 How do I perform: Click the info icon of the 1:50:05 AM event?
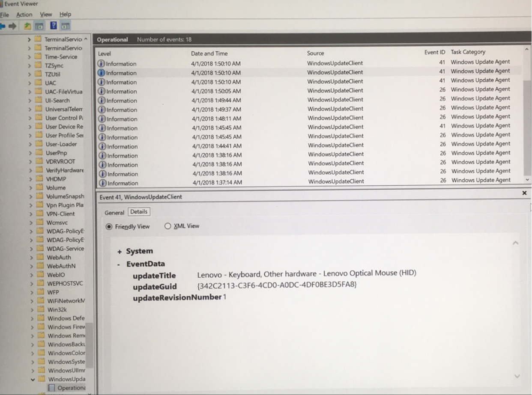coord(102,91)
